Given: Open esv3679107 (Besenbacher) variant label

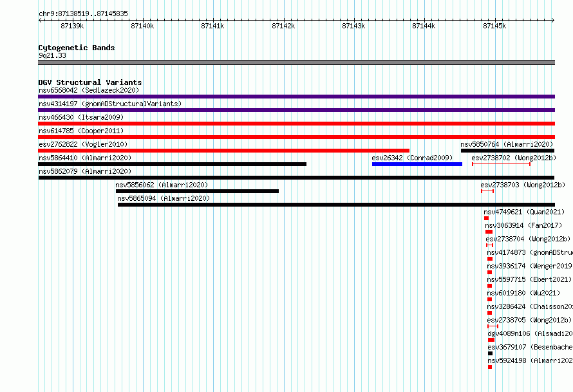Looking at the screenshot, I should [531, 347].
